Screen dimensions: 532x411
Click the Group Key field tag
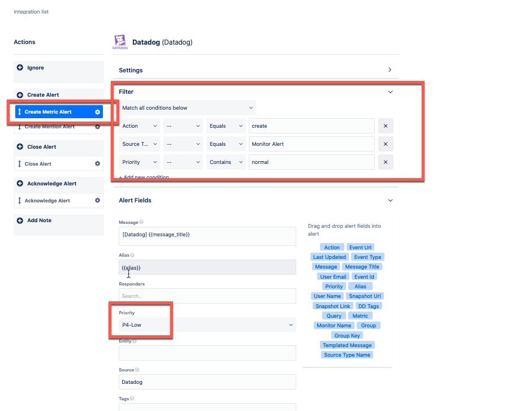click(347, 335)
